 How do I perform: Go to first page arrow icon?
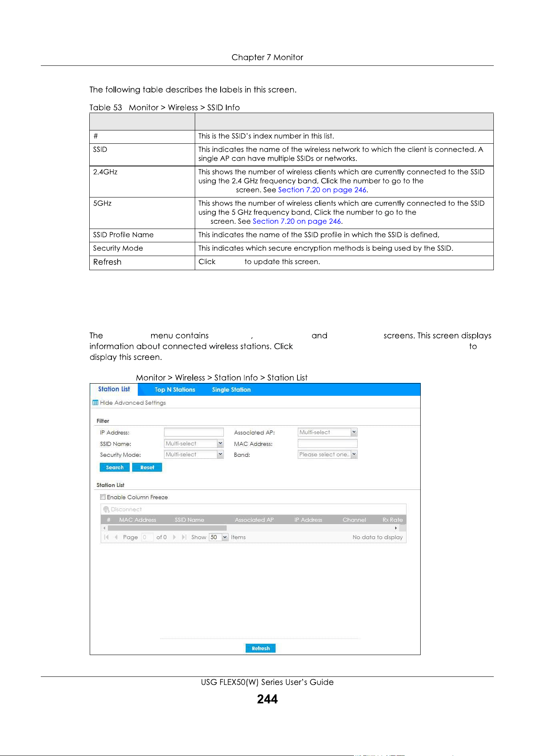106,537
